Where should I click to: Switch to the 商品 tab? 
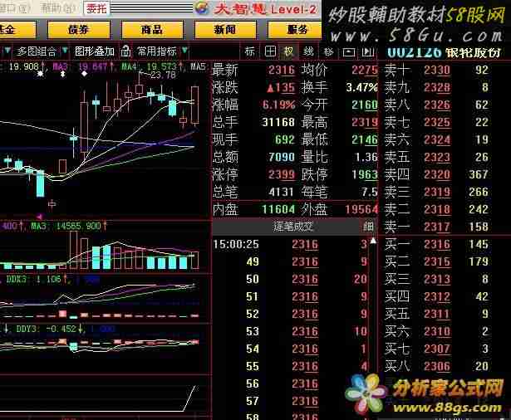click(x=152, y=30)
